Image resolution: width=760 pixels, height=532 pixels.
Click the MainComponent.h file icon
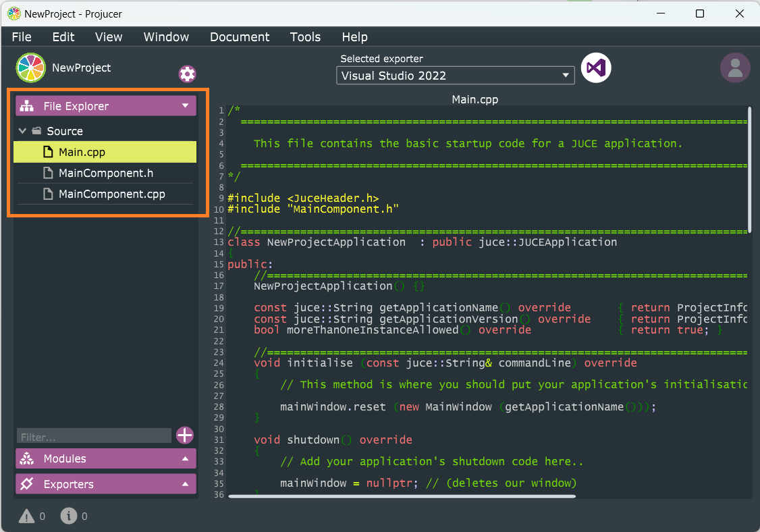[x=48, y=173]
